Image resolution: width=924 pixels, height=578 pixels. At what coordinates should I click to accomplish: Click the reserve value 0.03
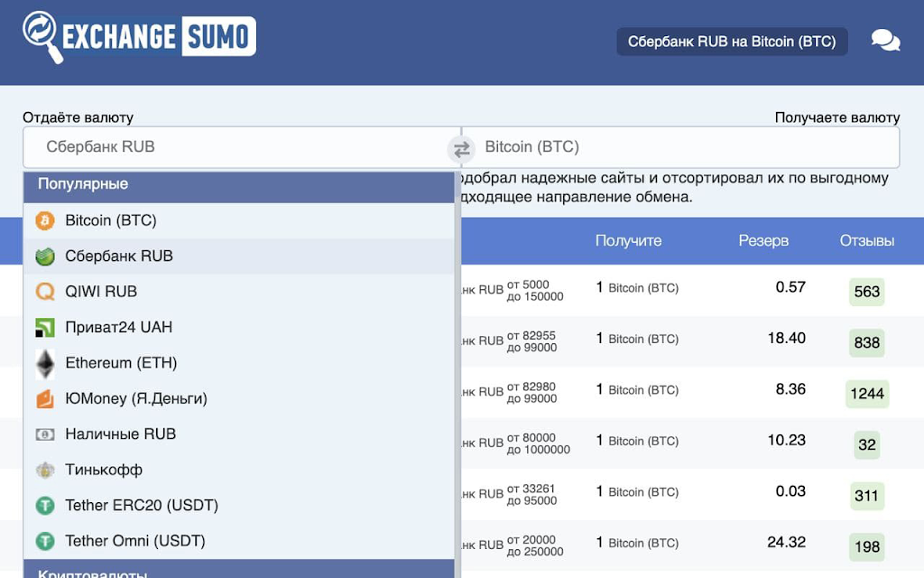click(790, 491)
